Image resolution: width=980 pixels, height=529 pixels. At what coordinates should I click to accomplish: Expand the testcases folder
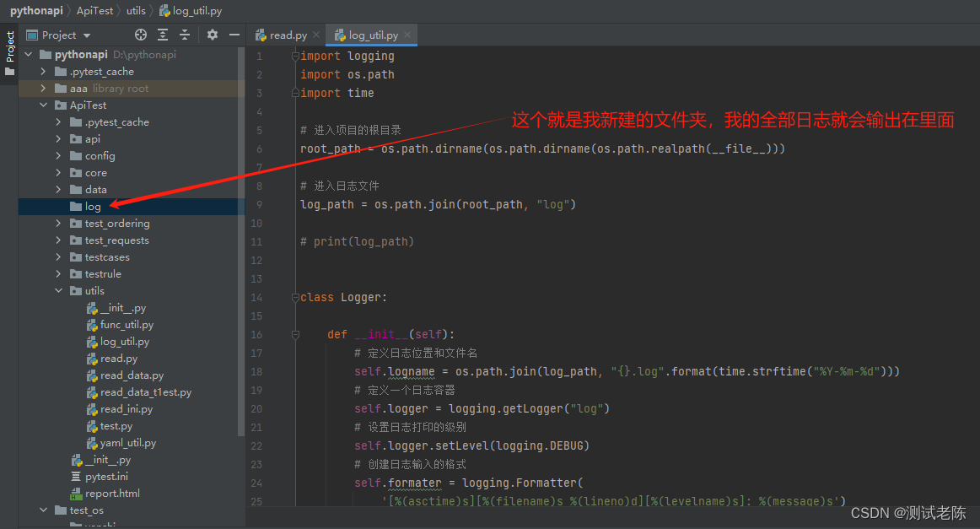pyautogui.click(x=59, y=257)
